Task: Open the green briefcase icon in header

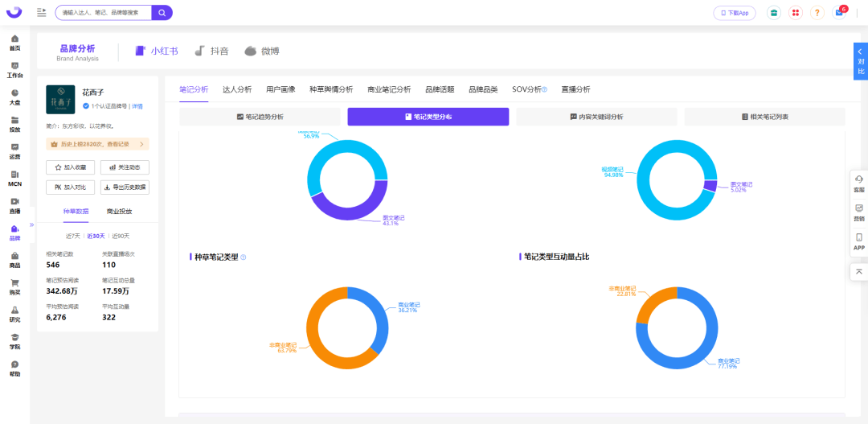Action: (x=774, y=12)
